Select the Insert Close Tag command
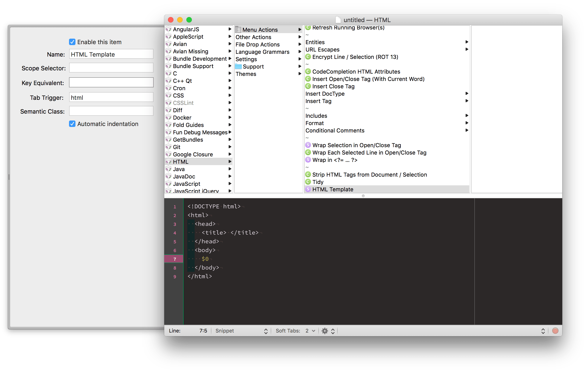 pos(333,86)
